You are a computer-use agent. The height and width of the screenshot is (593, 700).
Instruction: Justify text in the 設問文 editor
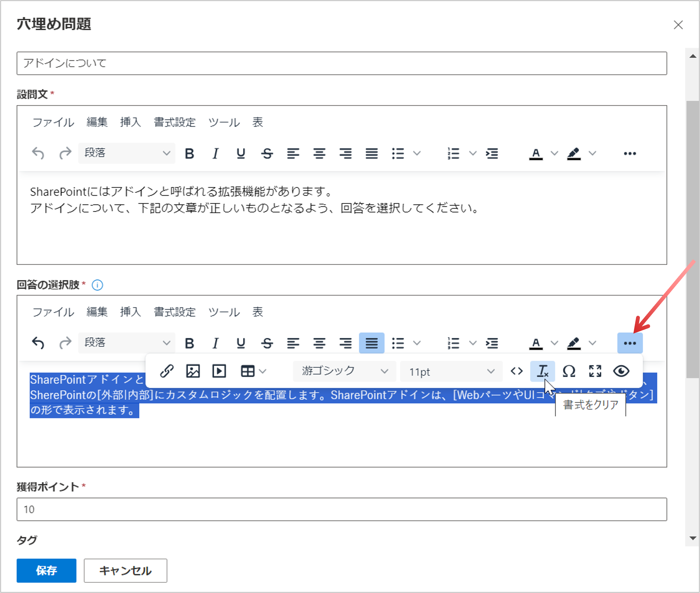(371, 153)
